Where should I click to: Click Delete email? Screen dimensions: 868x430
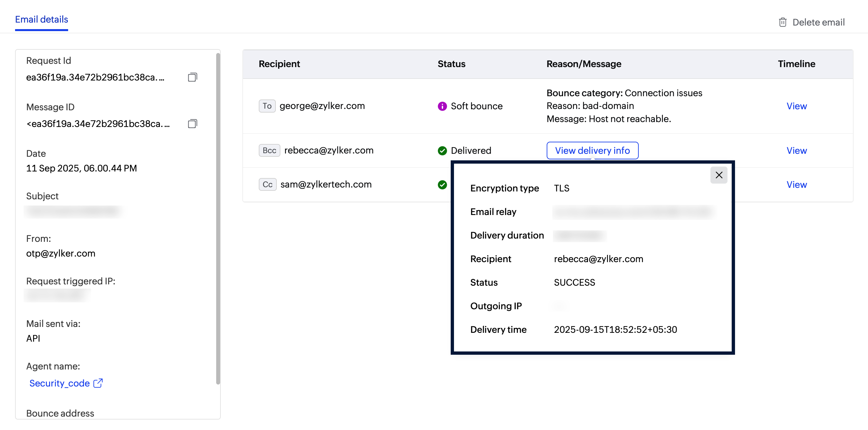tap(819, 22)
